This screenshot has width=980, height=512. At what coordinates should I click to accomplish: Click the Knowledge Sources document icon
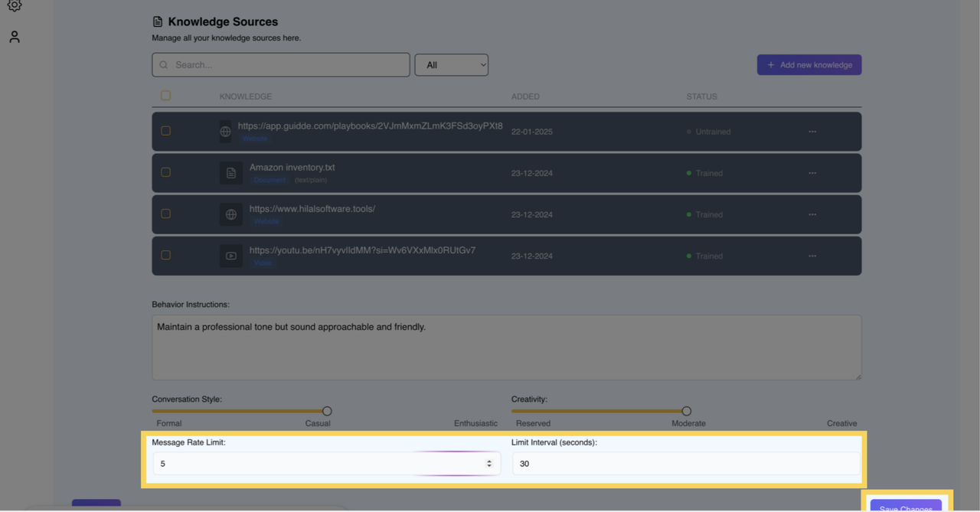coord(158,21)
